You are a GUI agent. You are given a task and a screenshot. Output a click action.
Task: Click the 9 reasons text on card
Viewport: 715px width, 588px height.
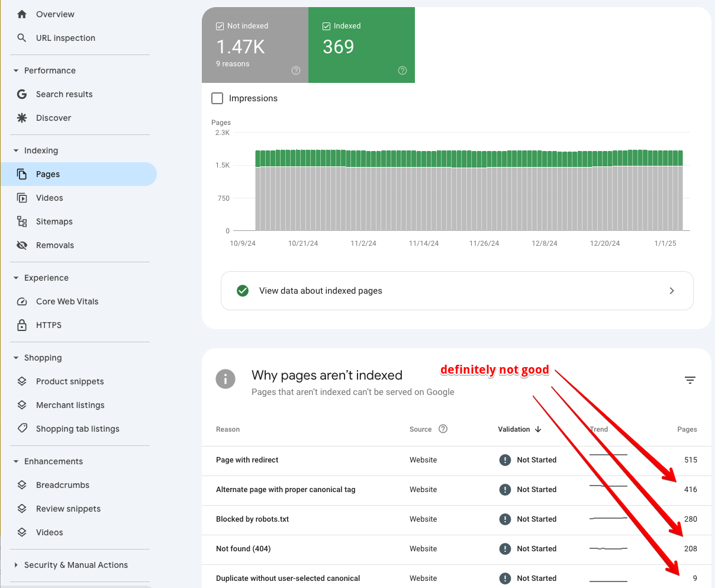233,64
